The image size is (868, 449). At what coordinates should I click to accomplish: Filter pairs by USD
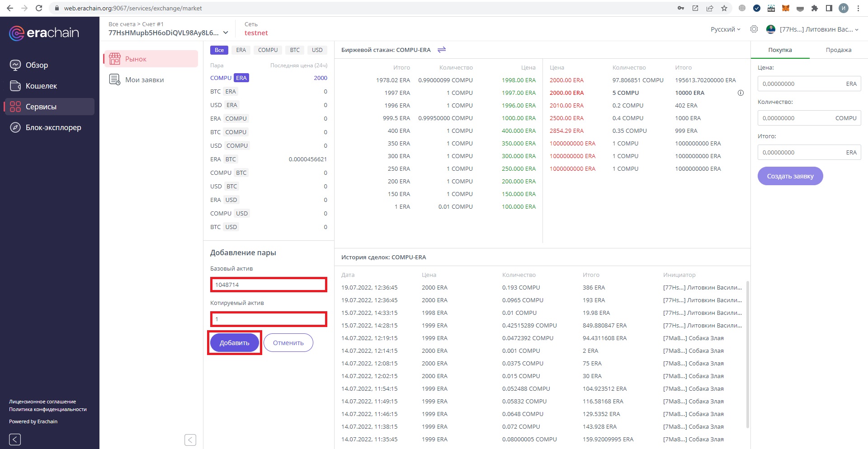click(x=317, y=50)
